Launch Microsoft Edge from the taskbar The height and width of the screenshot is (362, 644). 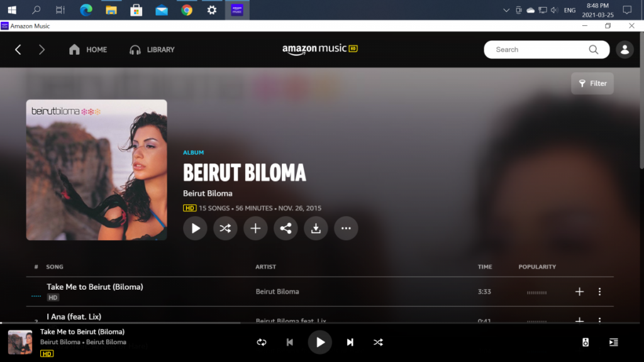pyautogui.click(x=86, y=10)
